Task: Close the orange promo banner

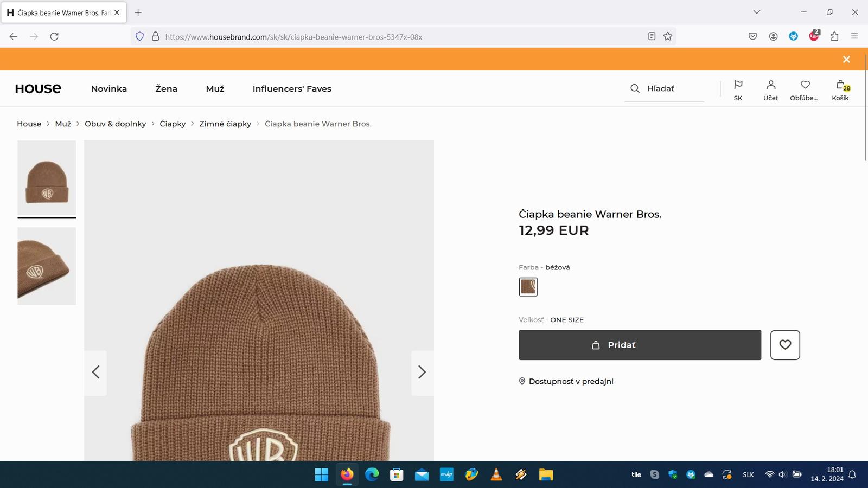Action: [846, 60]
